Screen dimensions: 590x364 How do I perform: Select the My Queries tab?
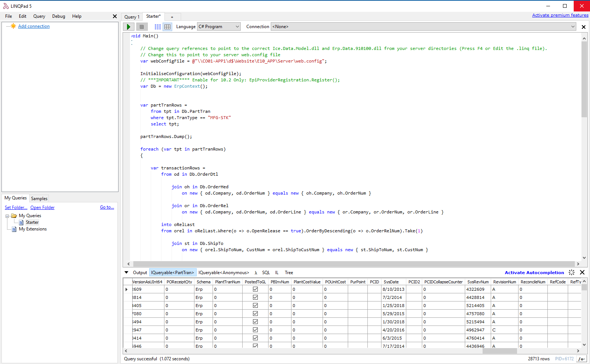(x=16, y=198)
